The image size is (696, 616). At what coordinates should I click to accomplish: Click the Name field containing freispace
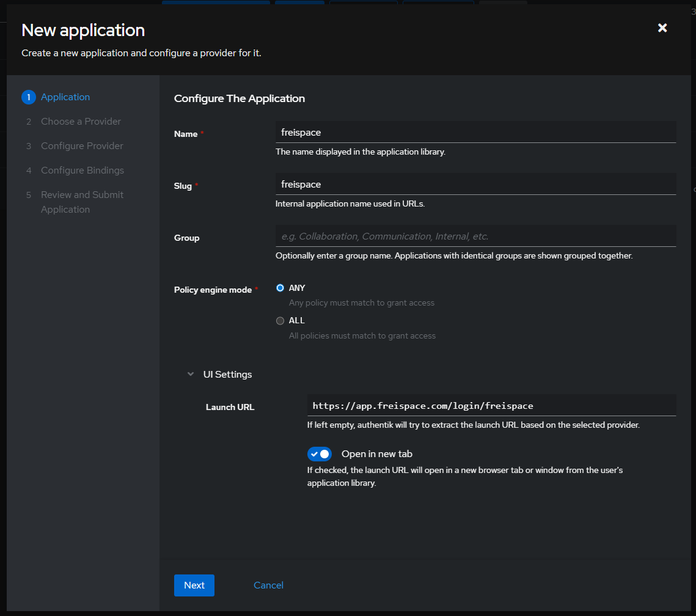click(475, 132)
